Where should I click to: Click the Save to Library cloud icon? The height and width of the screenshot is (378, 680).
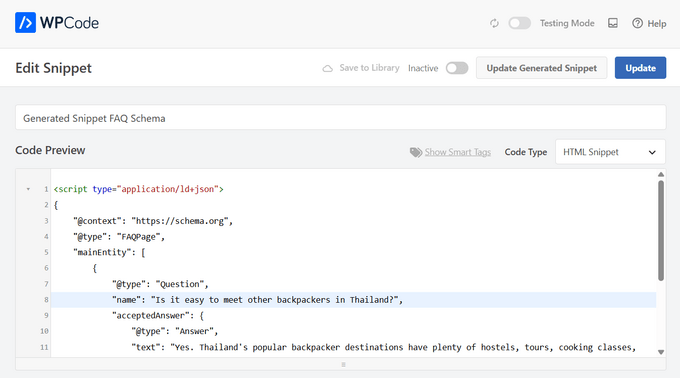point(327,68)
